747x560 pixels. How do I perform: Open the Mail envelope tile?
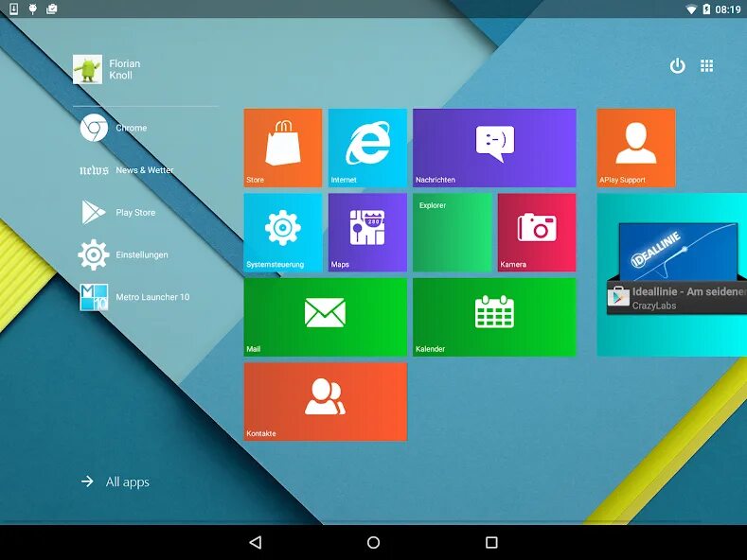[326, 317]
